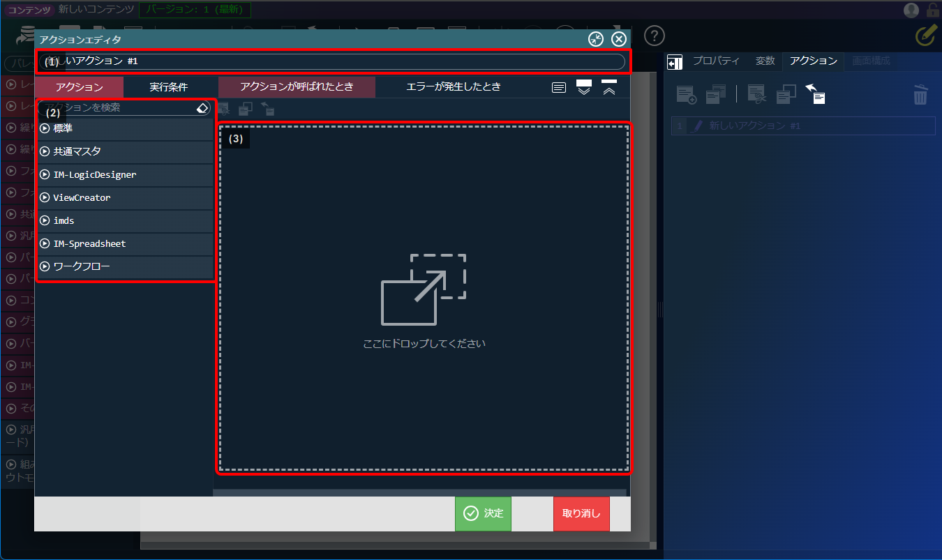Click the unlock padlock icon
The height and width of the screenshot is (560, 942).
click(933, 10)
